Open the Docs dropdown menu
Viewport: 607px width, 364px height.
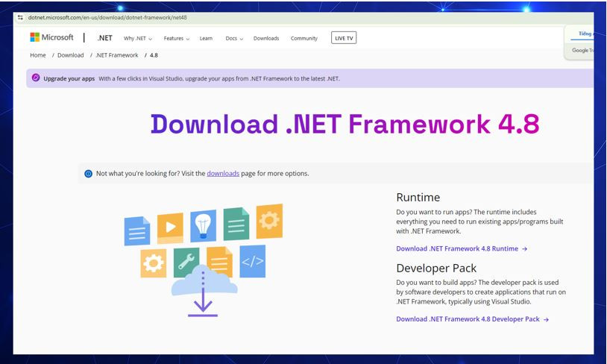(x=234, y=39)
